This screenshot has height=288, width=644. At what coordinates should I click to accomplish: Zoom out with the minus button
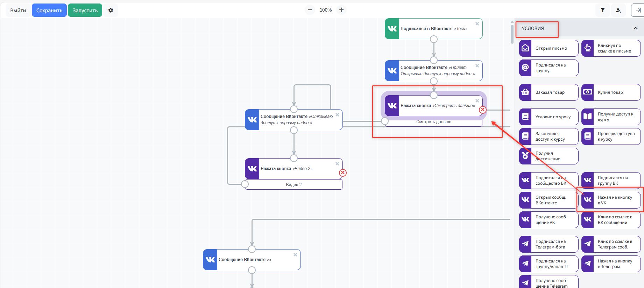coord(310,10)
